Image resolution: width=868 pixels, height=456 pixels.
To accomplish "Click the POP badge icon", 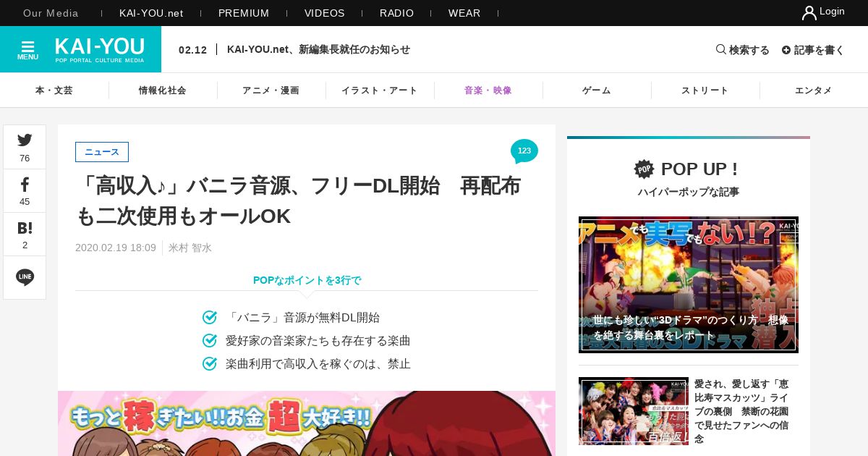I will click(x=644, y=169).
